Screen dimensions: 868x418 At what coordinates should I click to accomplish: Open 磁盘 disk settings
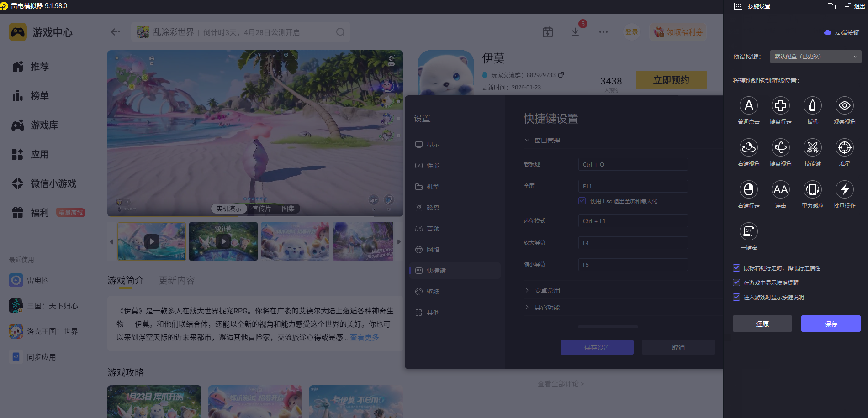tap(455, 208)
